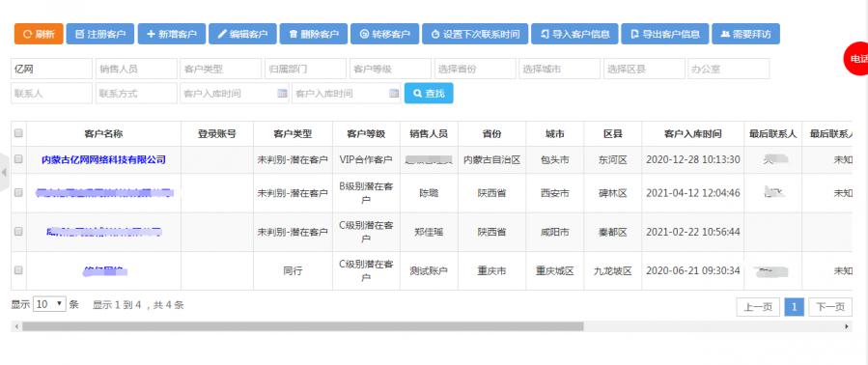
Task: Click the 2021-04-12 12:04:46 timestamp cell
Action: click(x=693, y=193)
